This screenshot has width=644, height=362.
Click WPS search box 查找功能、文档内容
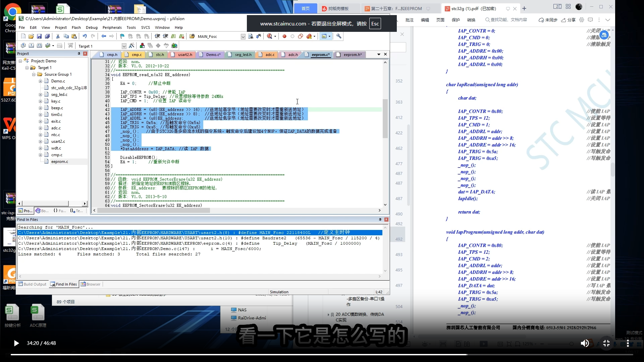[x=506, y=20]
